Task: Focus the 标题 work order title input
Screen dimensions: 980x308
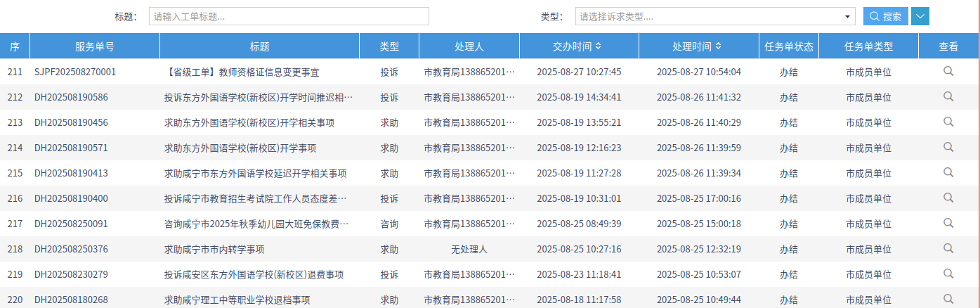Action: (x=289, y=16)
